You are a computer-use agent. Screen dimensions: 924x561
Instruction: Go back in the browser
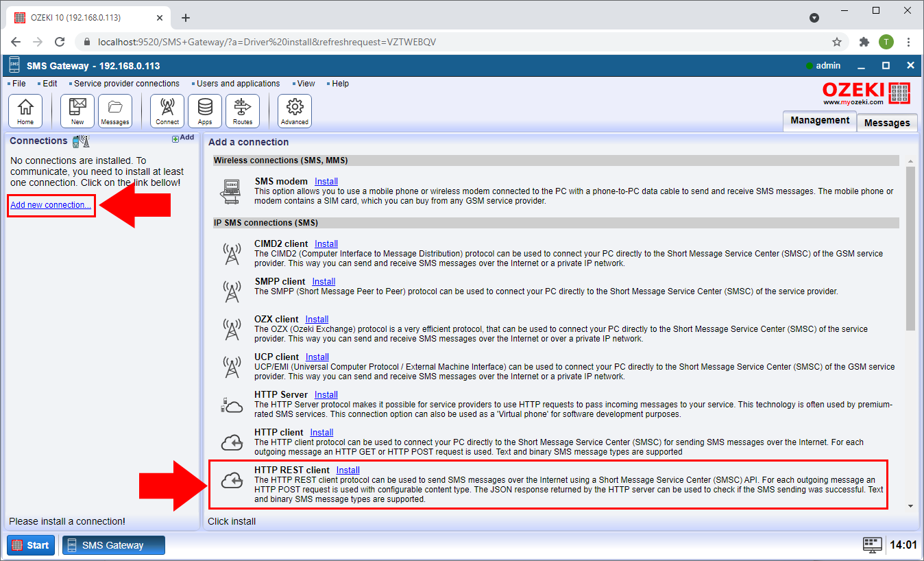[x=16, y=42]
